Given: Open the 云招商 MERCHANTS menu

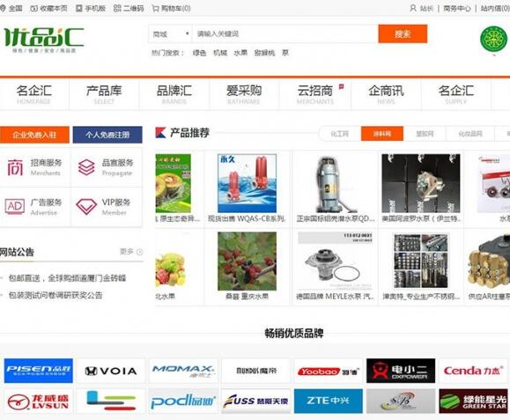Looking at the screenshot, I should (x=315, y=94).
